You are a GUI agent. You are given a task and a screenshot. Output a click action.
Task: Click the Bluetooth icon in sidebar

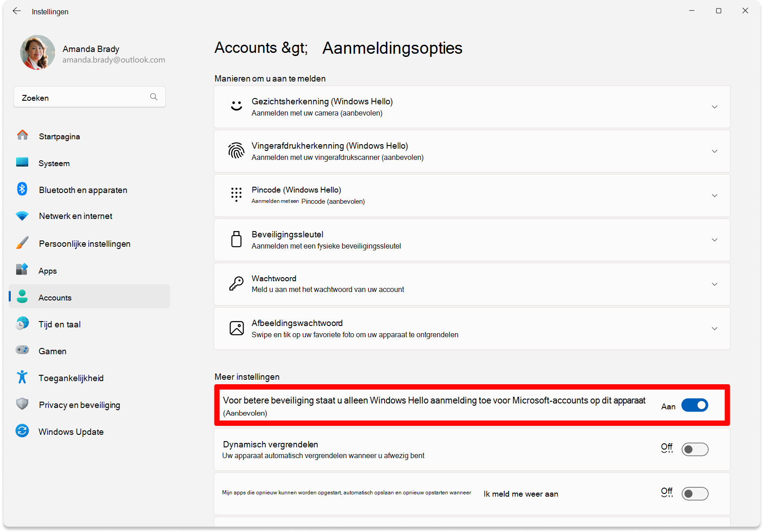[x=22, y=189]
